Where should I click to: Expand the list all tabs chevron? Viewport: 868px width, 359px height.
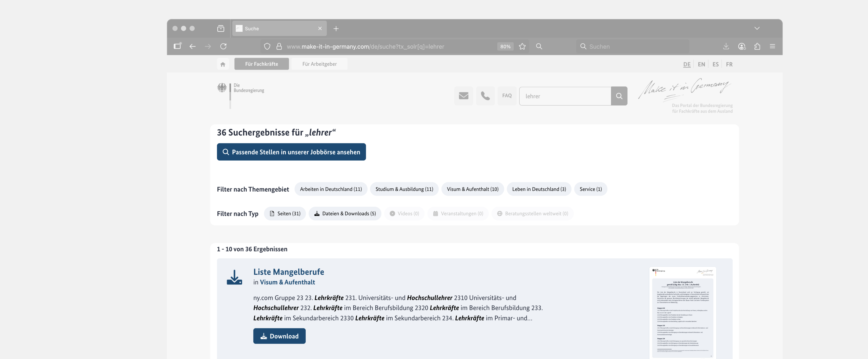757,28
